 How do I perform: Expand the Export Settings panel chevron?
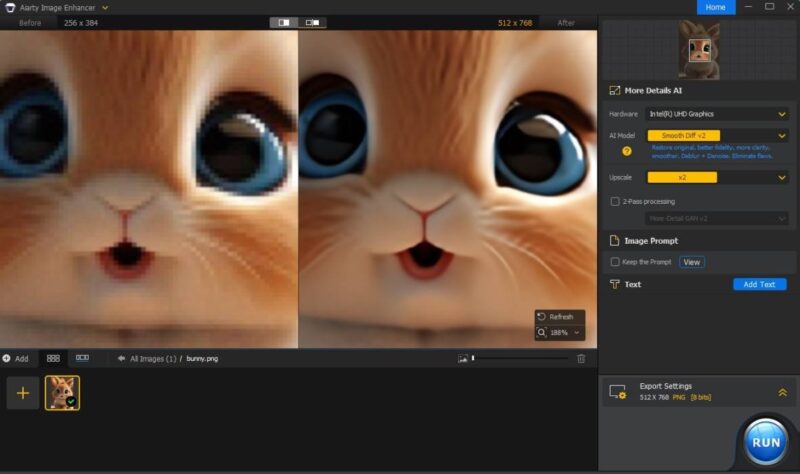pos(782,392)
